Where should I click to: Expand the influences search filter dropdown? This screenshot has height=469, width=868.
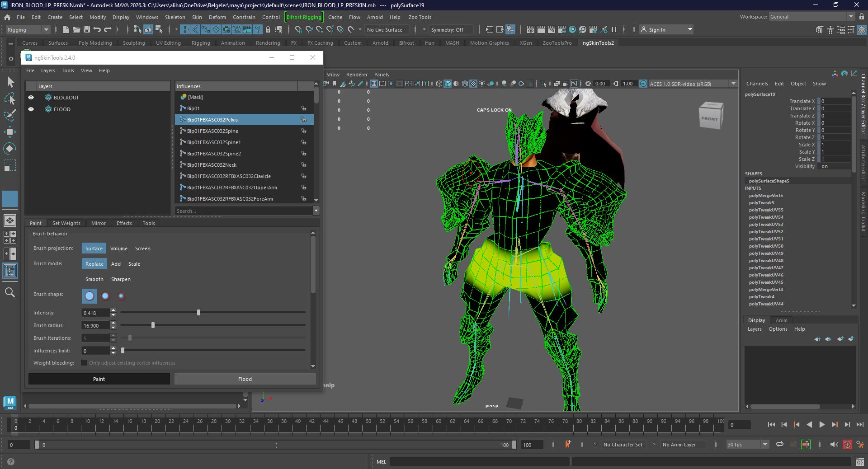pos(316,211)
